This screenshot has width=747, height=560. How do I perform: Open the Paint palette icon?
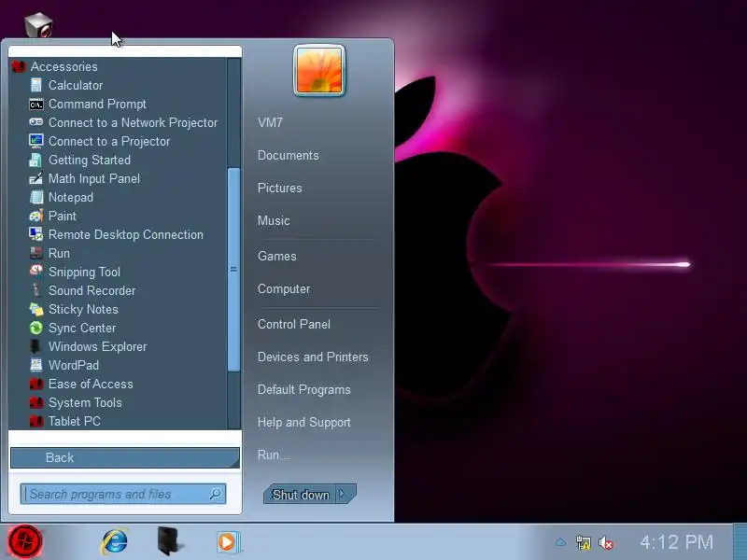[36, 217]
